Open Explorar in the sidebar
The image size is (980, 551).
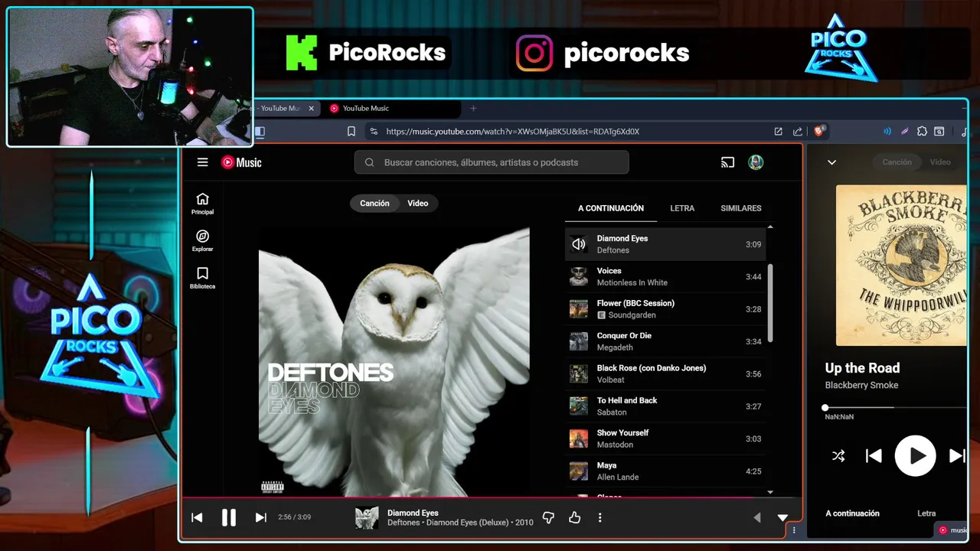(x=202, y=241)
